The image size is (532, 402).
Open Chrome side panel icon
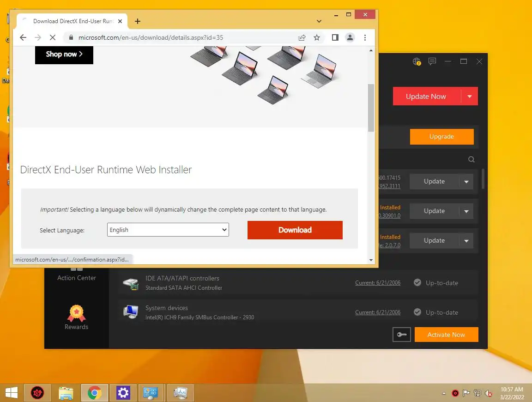[x=335, y=37]
